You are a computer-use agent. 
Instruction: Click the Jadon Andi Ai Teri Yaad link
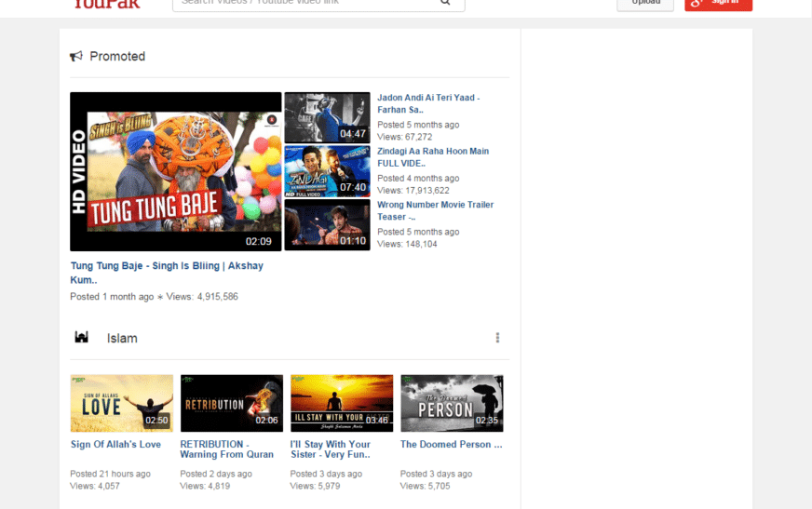pyautogui.click(x=428, y=103)
